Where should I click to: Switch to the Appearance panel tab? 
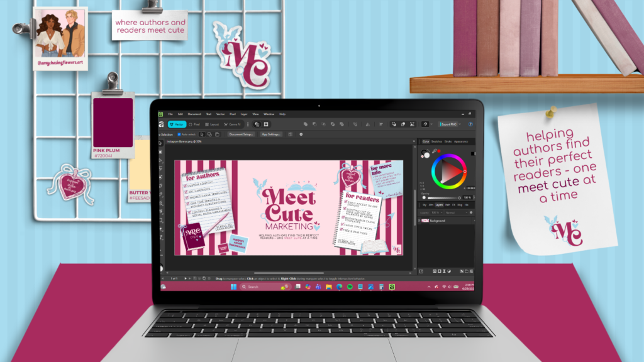pos(461,141)
